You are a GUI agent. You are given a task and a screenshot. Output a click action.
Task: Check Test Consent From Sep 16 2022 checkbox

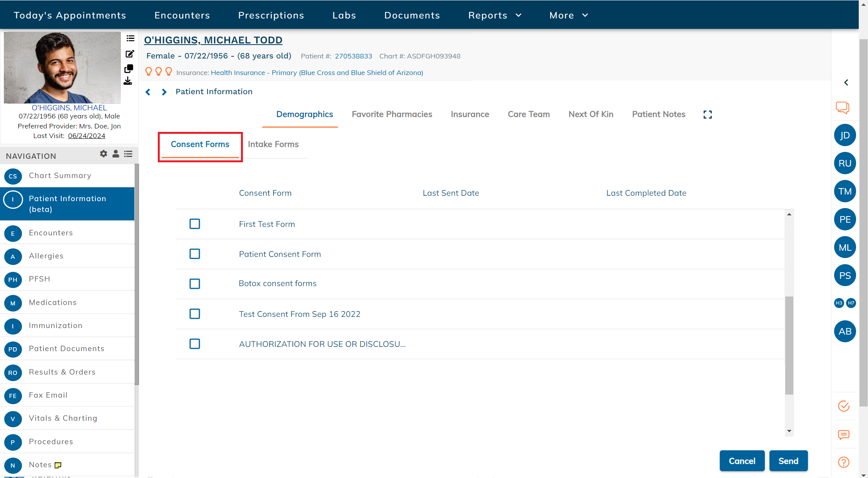coord(195,314)
